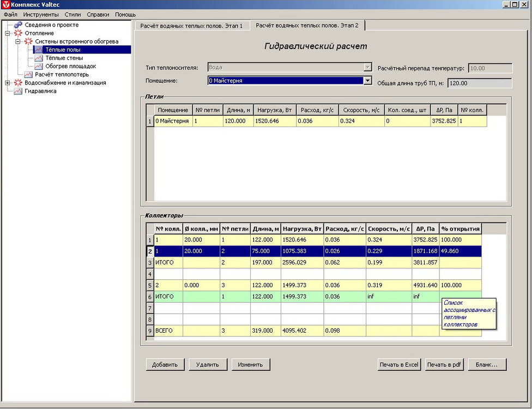This screenshot has height=409, width=532.
Task: Click the Системы встроенного обогрева icon
Action: (28, 41)
